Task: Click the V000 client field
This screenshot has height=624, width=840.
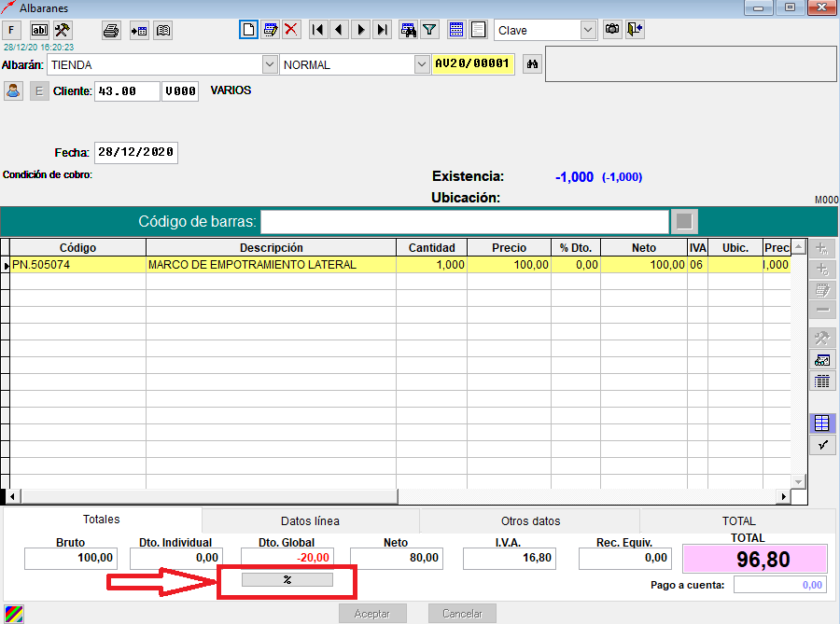Action: tap(180, 91)
